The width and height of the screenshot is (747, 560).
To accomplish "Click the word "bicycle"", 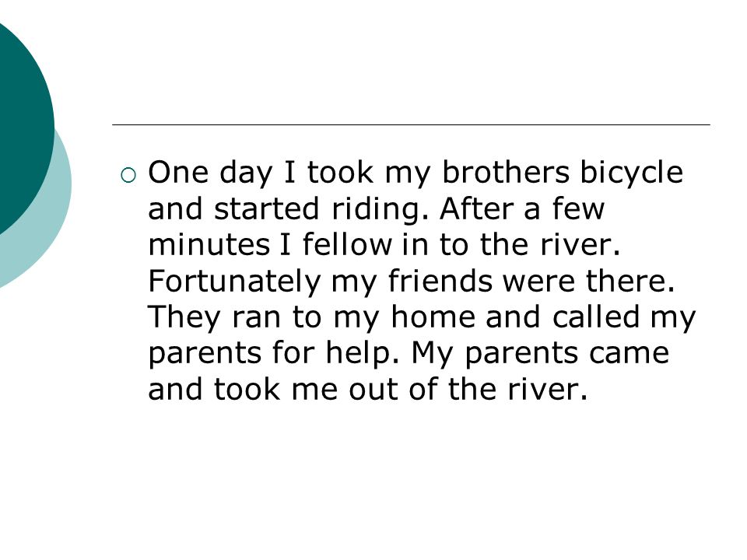I will (x=631, y=173).
